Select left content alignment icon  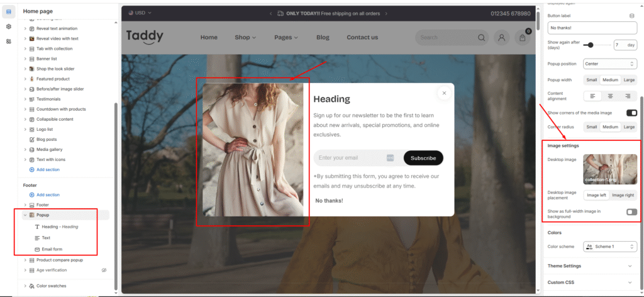tap(592, 96)
